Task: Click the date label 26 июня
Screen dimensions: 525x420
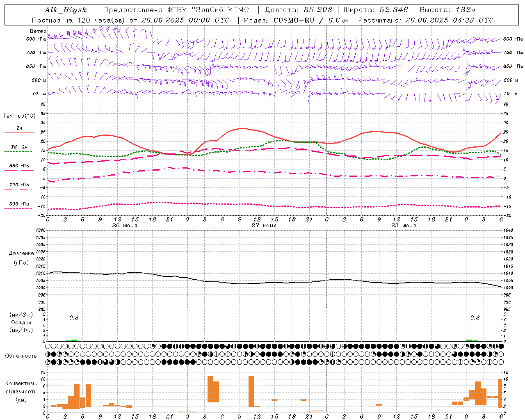Action: pyautogui.click(x=125, y=225)
